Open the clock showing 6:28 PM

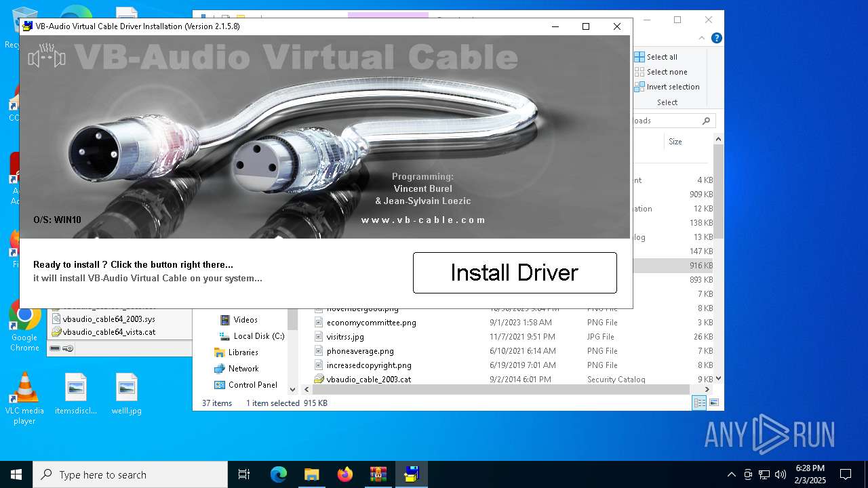coord(810,474)
